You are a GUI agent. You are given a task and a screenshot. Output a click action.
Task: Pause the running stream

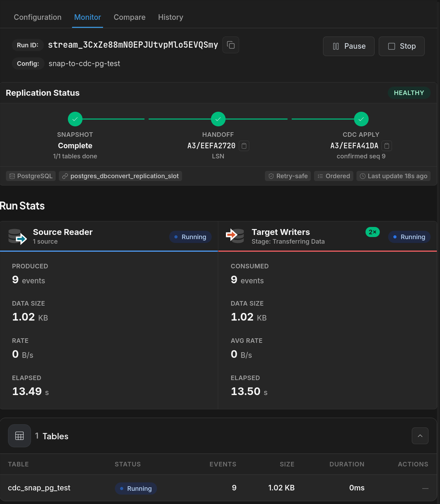pos(349,46)
